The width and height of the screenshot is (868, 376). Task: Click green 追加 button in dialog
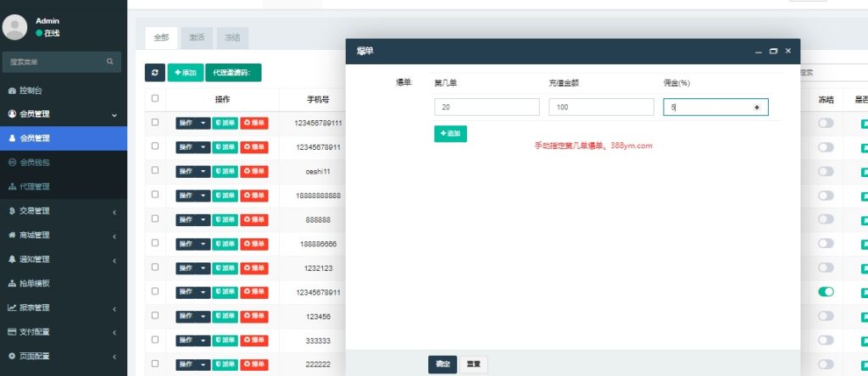[450, 134]
